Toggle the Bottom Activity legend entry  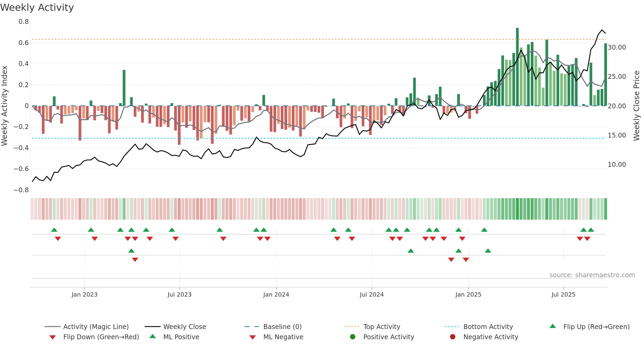(479, 327)
